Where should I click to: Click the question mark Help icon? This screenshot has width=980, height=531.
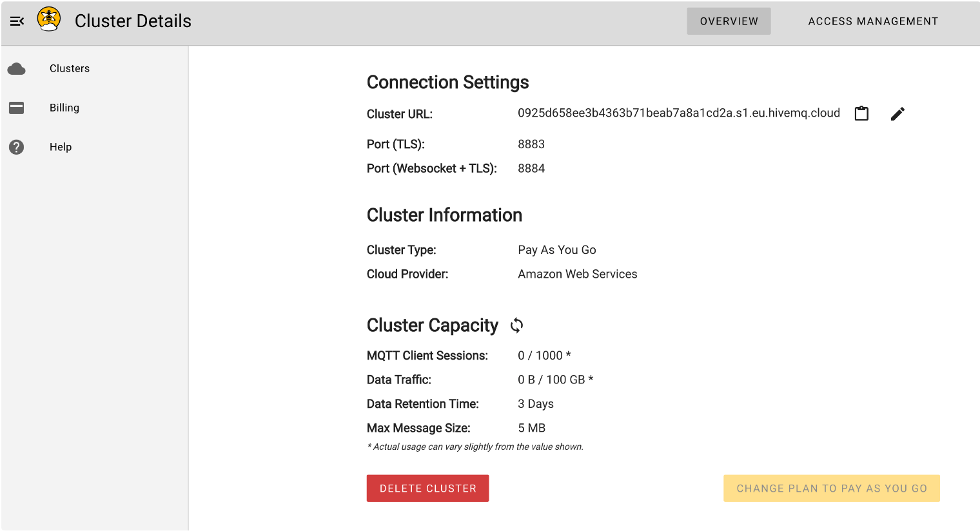tap(17, 148)
